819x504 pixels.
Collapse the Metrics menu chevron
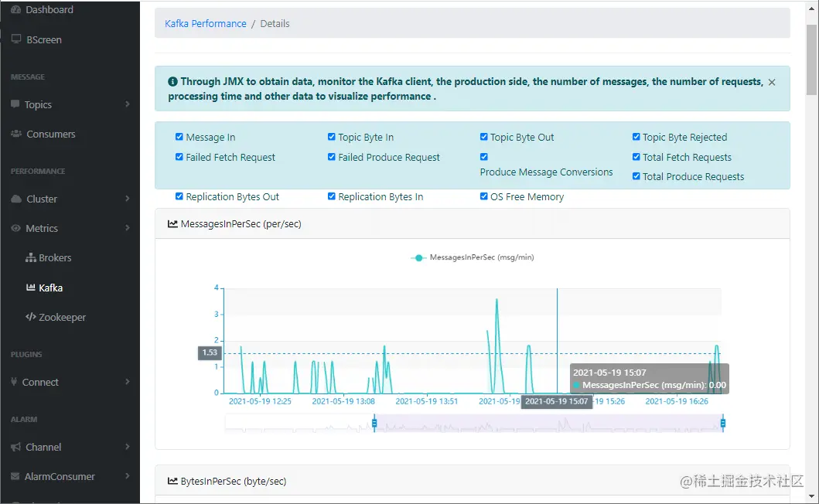[128, 228]
